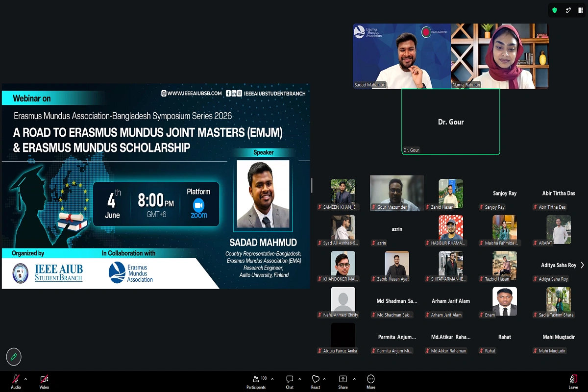Open annotation pencil tool on shared screen
This screenshot has width=588, height=392.
point(14,357)
